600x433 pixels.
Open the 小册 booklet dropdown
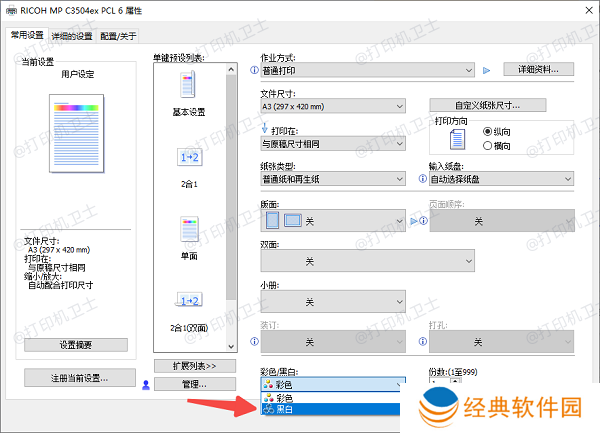[x=333, y=302]
